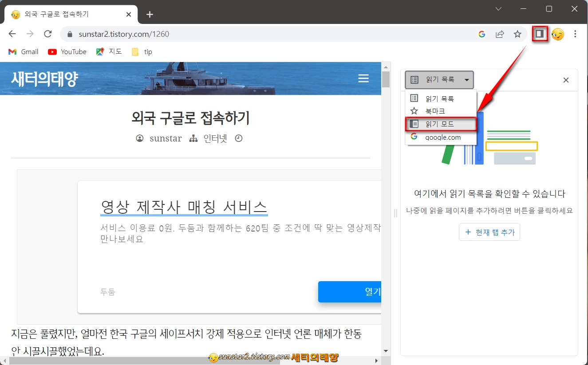Click the Google search icon in the address bar
The width and height of the screenshot is (588, 365).
pyautogui.click(x=481, y=34)
